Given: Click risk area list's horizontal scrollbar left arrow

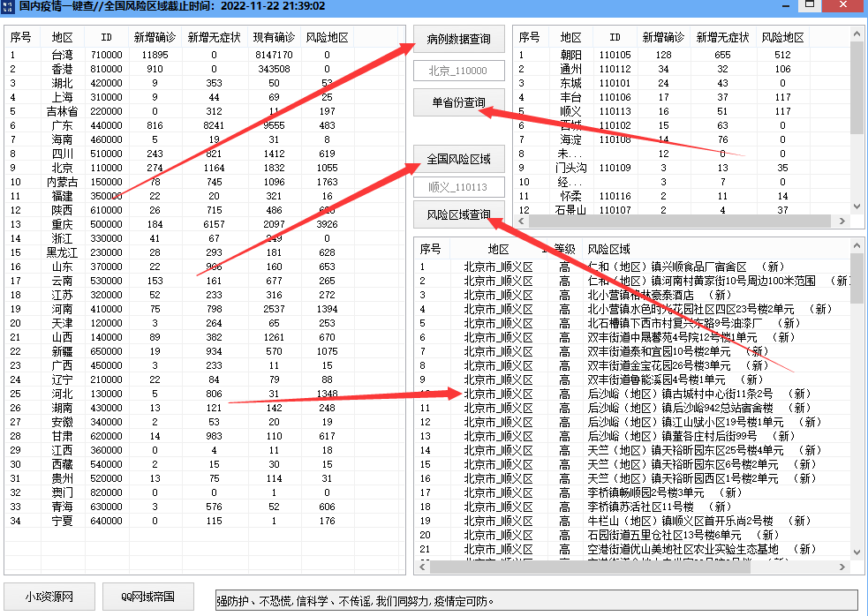Looking at the screenshot, I should pyautogui.click(x=422, y=567).
